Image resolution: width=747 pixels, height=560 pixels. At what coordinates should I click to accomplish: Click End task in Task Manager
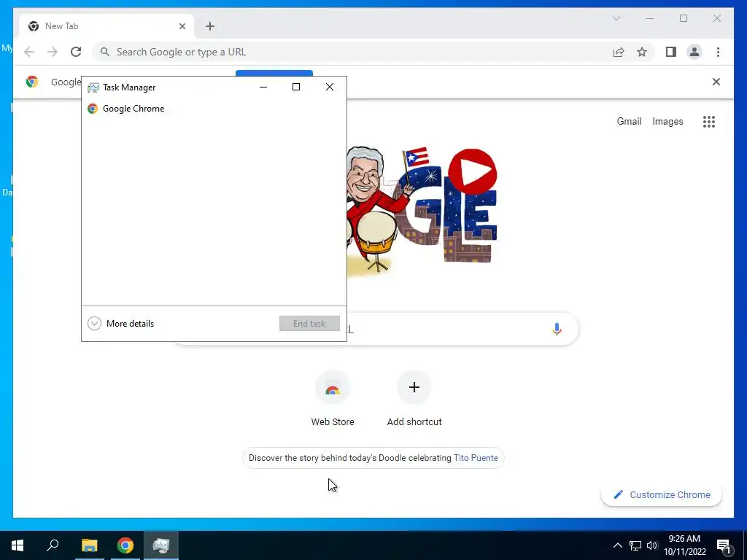click(309, 323)
